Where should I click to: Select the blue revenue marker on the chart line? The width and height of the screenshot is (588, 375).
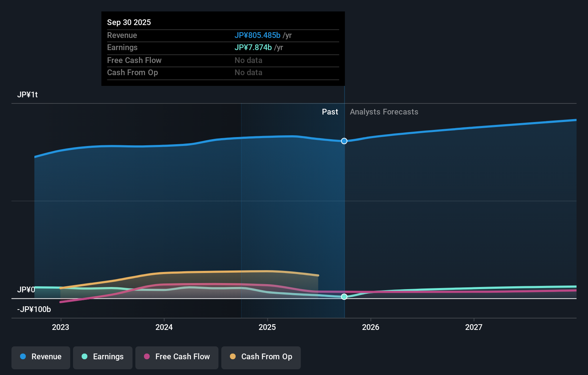pyautogui.click(x=344, y=141)
